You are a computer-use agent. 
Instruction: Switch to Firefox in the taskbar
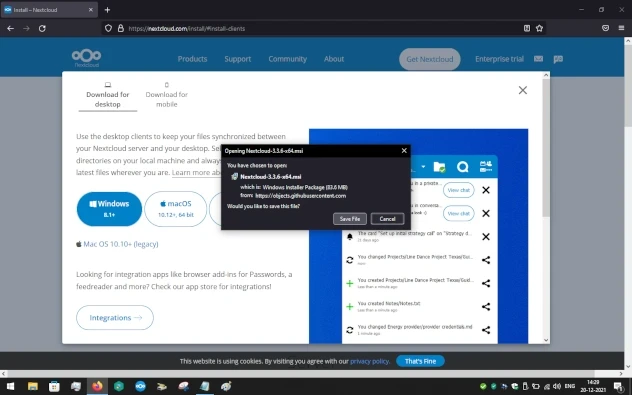point(97,387)
